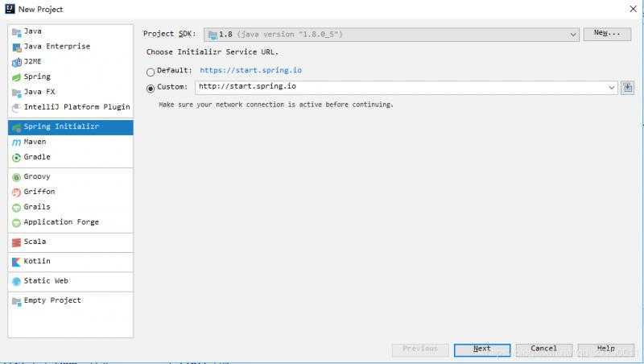Click the Java Enterprise icon
Image resolution: width=644 pixels, height=364 pixels.
(16, 48)
